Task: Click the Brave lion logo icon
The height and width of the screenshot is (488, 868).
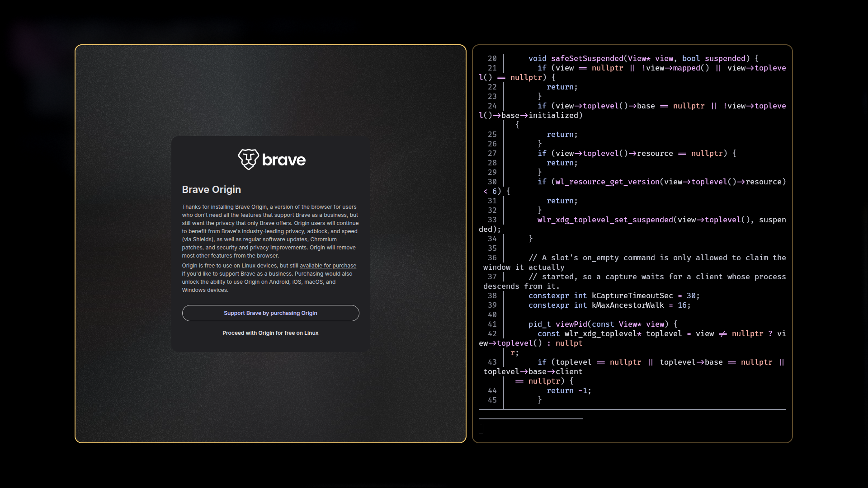Action: tap(248, 160)
